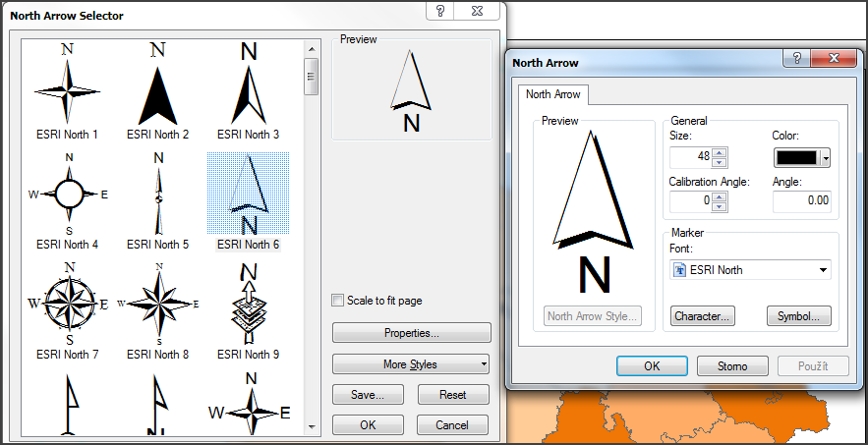Select the slanted flag arrow below ESRI North 8
Screen dimensions: 868x445
coord(159,404)
